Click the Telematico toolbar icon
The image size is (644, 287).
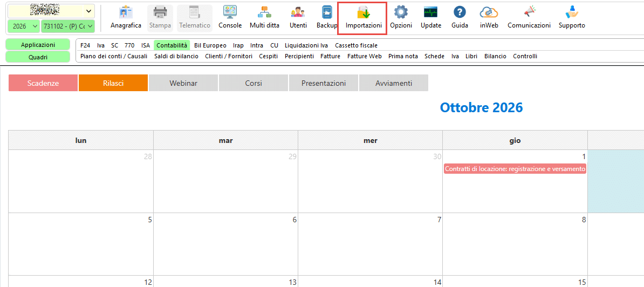[195, 18]
